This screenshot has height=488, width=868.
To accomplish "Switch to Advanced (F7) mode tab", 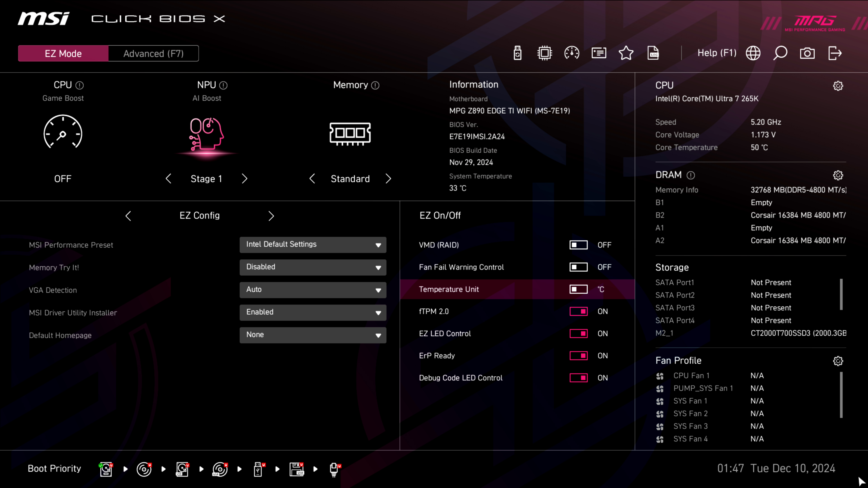I will tap(153, 54).
